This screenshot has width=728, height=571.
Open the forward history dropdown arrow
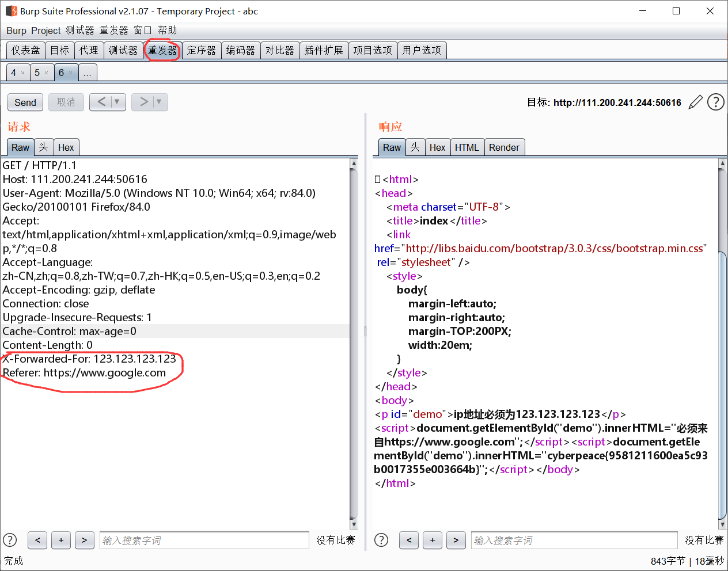160,102
